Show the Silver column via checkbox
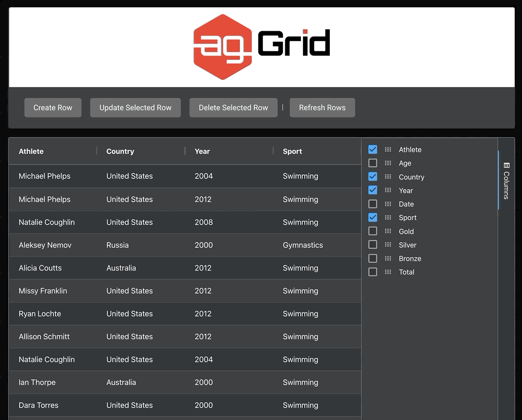Viewport: 522px width, 420px height. pos(373,245)
